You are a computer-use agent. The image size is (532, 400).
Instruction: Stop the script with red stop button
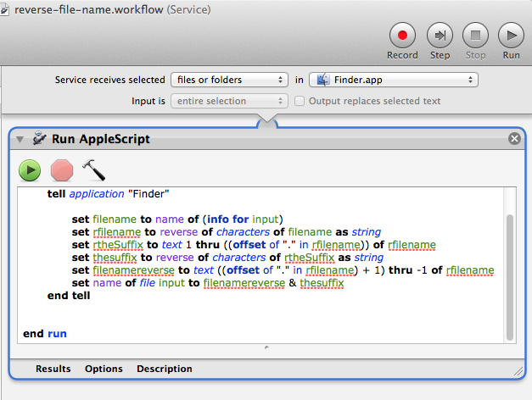(x=62, y=170)
